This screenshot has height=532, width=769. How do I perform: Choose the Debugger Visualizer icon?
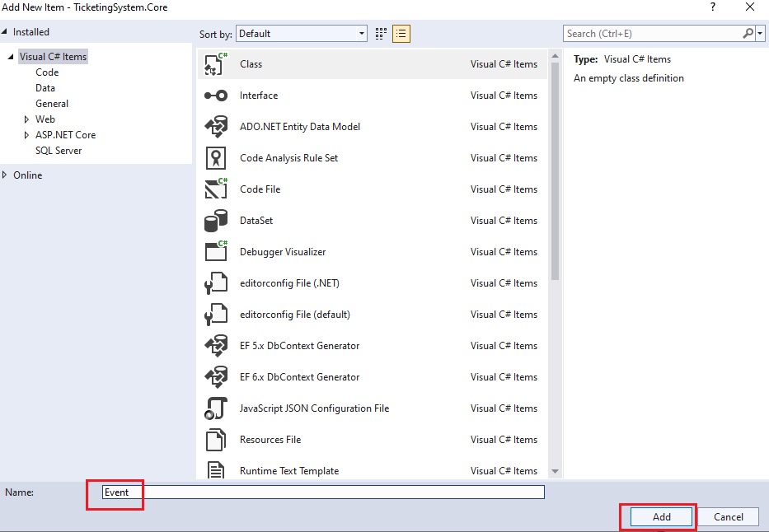click(216, 252)
